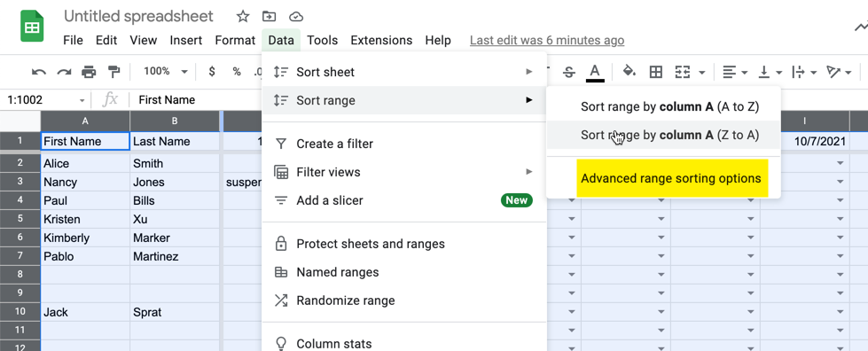Open vertical align dropdown
The height and width of the screenshot is (351, 868).
click(x=770, y=72)
